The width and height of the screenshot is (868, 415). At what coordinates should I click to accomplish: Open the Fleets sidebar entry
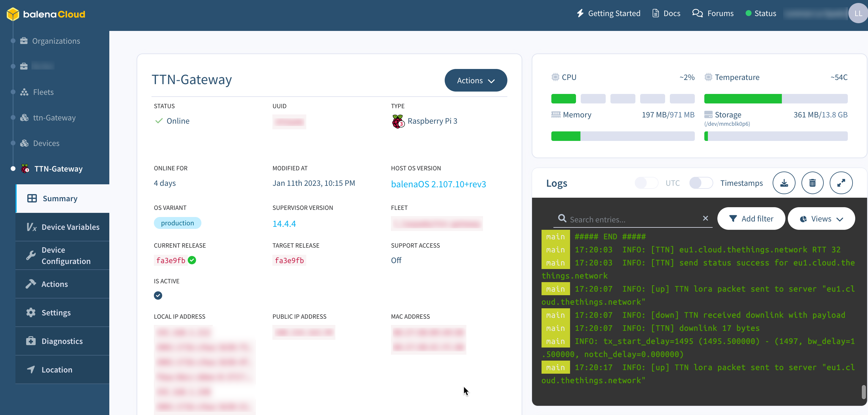pos(37,92)
